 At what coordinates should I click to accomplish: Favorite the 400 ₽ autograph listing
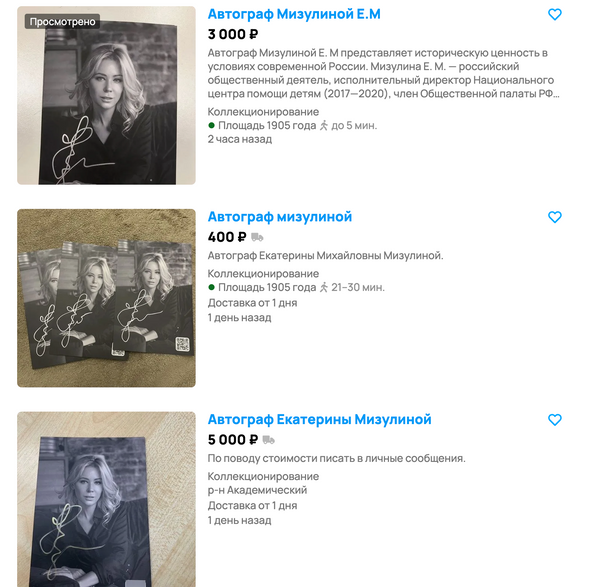pyautogui.click(x=555, y=217)
